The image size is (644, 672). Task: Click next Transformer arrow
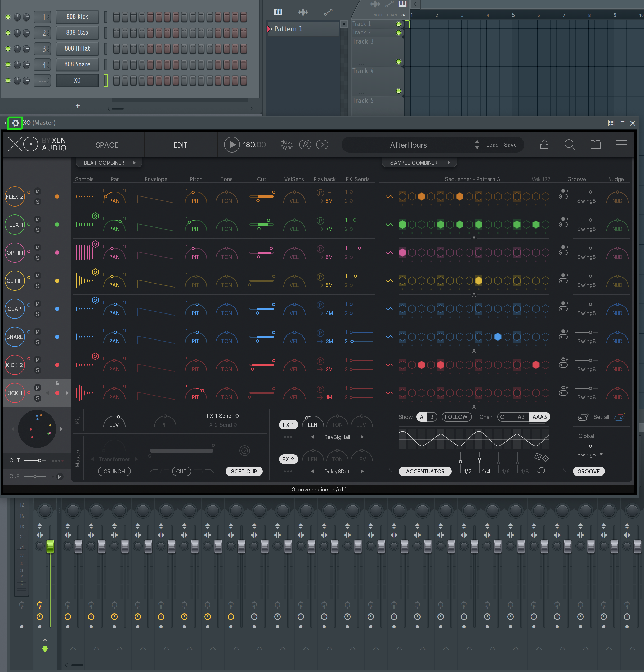pyautogui.click(x=136, y=459)
